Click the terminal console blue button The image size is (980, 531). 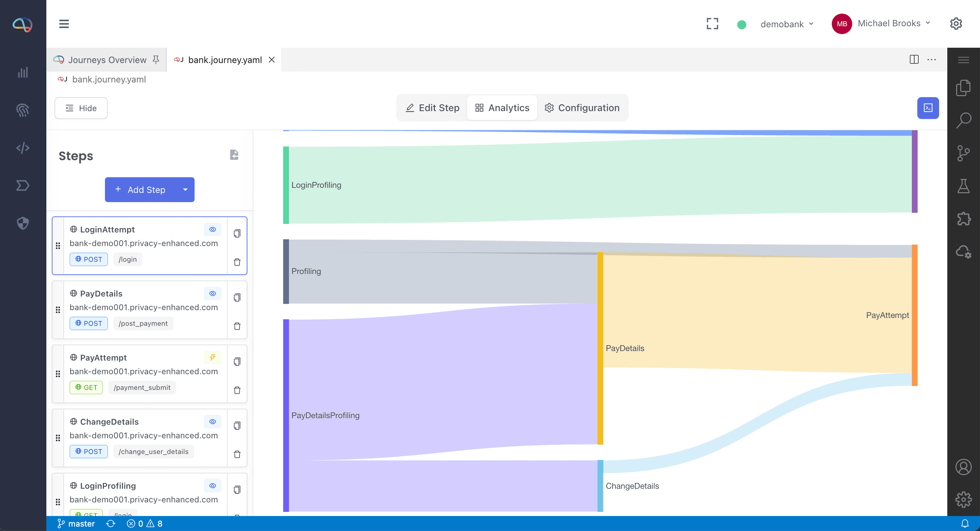(x=928, y=108)
